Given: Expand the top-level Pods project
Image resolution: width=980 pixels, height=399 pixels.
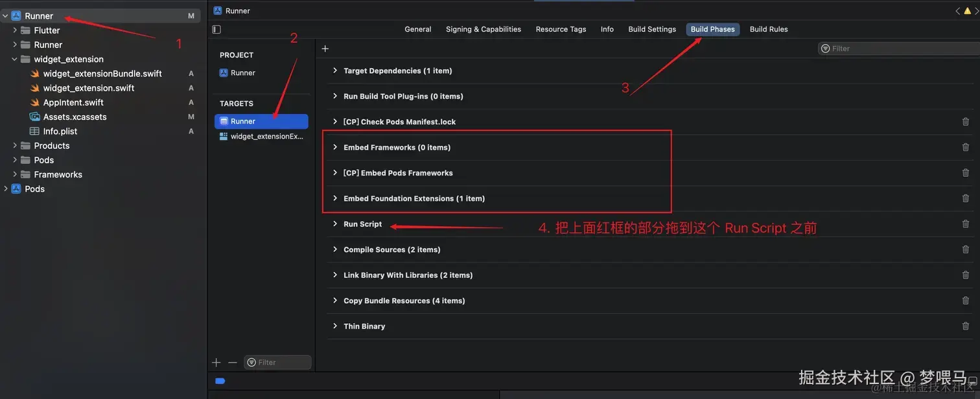Looking at the screenshot, I should (x=5, y=189).
